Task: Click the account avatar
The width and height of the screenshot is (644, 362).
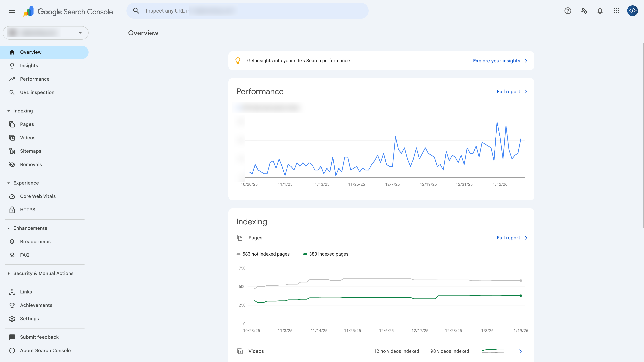Action: [632, 11]
